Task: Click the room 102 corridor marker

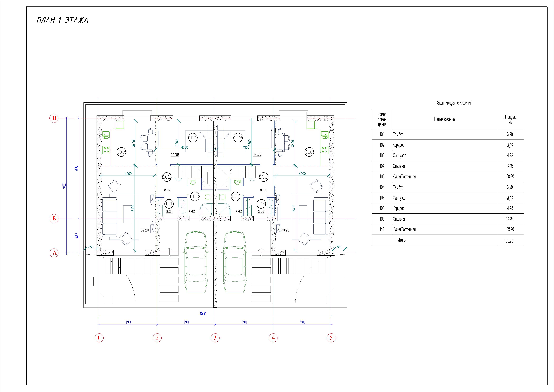Action: (167, 177)
